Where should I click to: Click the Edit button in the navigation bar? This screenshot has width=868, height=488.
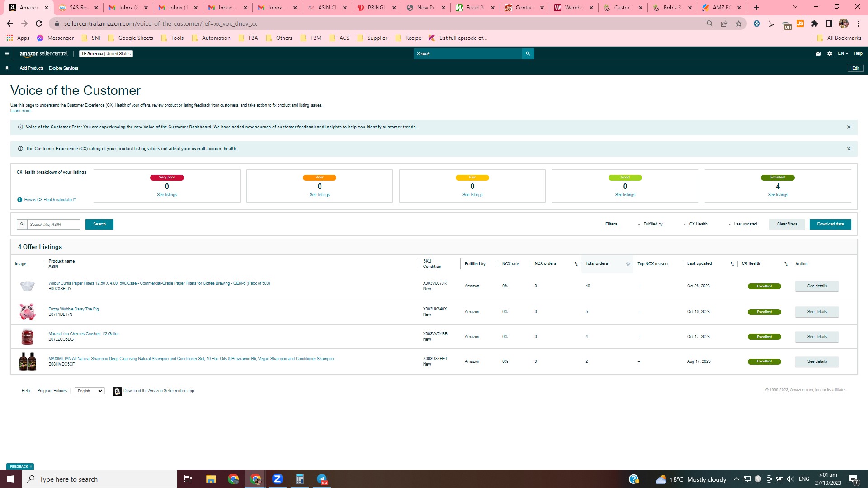click(855, 68)
